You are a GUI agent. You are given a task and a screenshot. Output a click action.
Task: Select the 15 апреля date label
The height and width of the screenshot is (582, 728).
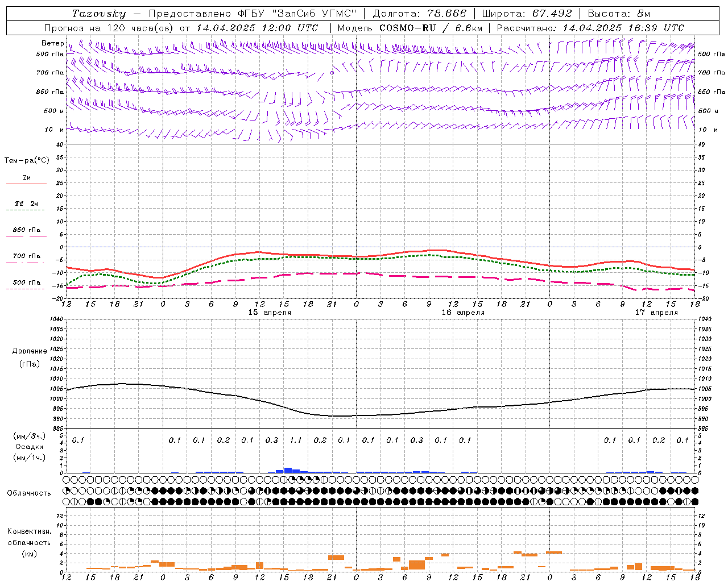[x=270, y=313]
